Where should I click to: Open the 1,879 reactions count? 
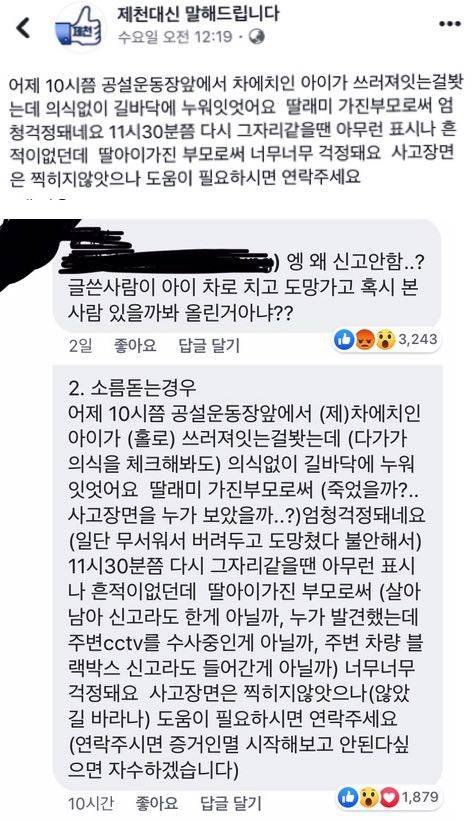click(x=420, y=797)
